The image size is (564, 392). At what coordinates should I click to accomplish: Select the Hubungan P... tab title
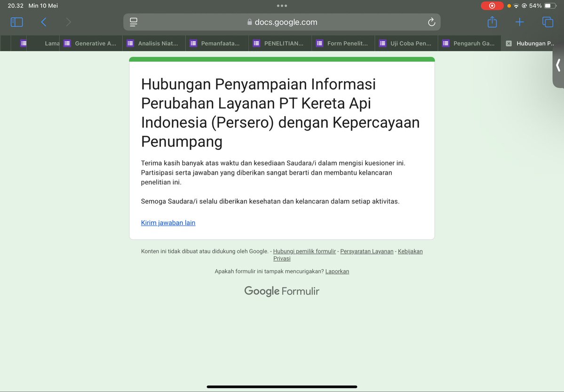[535, 43]
